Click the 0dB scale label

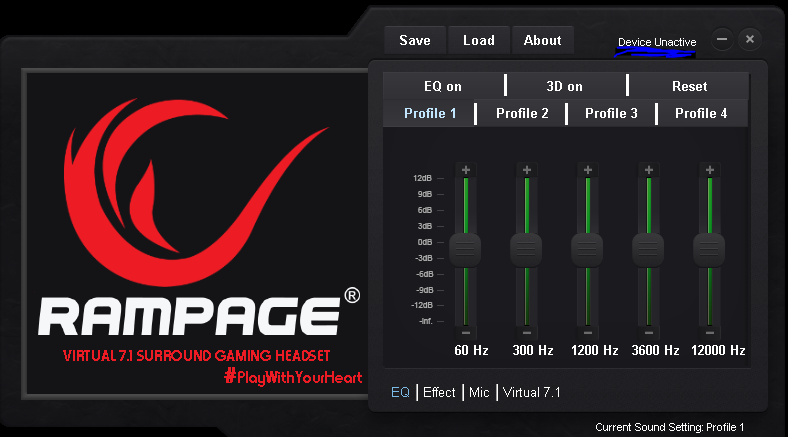425,242
